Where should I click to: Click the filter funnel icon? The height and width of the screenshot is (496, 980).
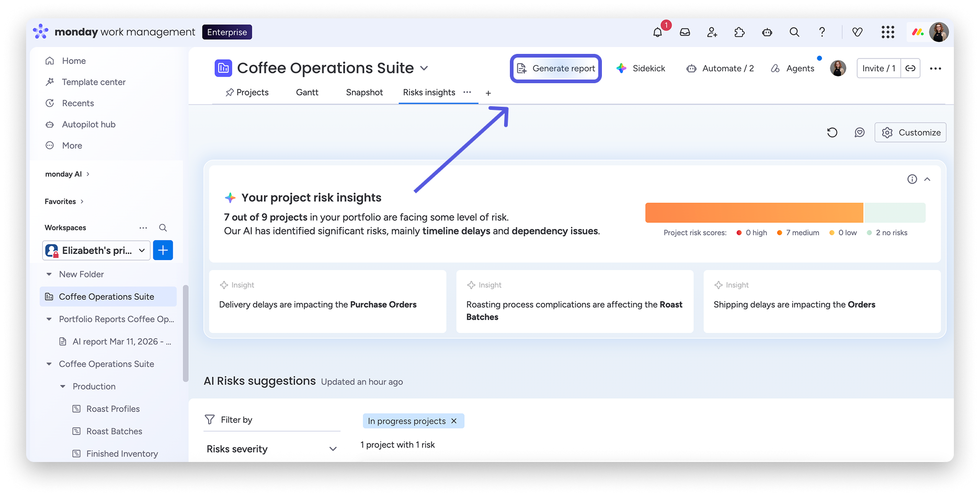[210, 420]
